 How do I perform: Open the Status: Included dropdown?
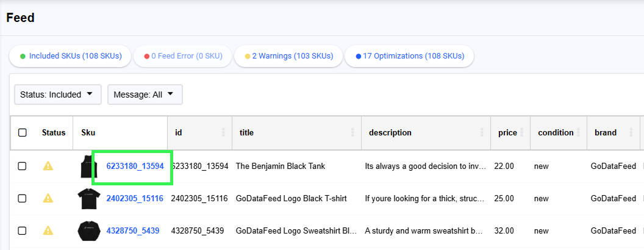[57, 95]
